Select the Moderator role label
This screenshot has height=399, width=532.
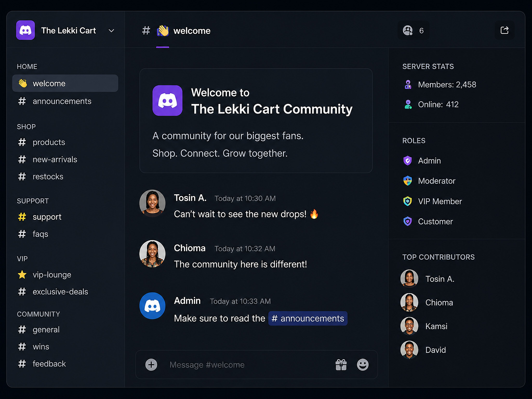437,181
